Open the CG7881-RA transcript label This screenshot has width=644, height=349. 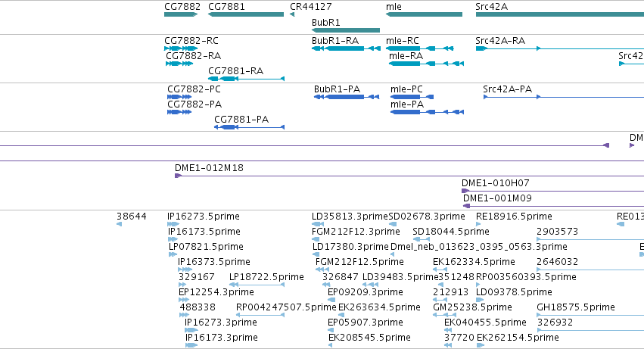(236, 71)
